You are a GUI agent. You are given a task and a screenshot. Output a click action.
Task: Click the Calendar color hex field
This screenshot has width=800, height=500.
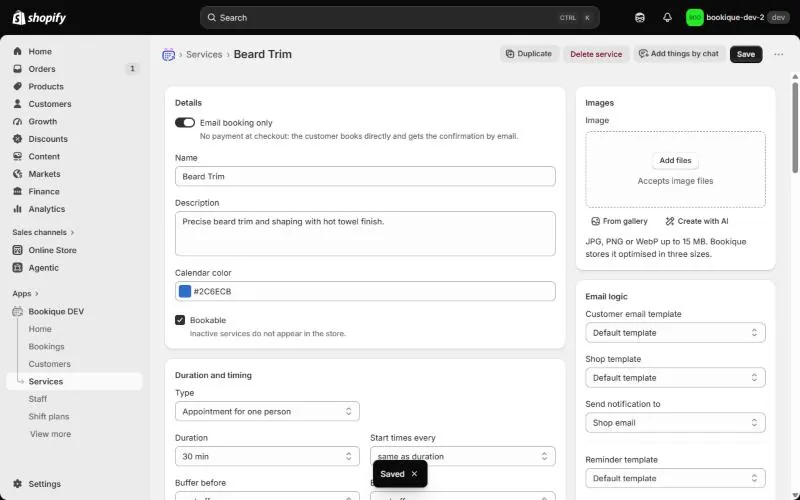365,291
